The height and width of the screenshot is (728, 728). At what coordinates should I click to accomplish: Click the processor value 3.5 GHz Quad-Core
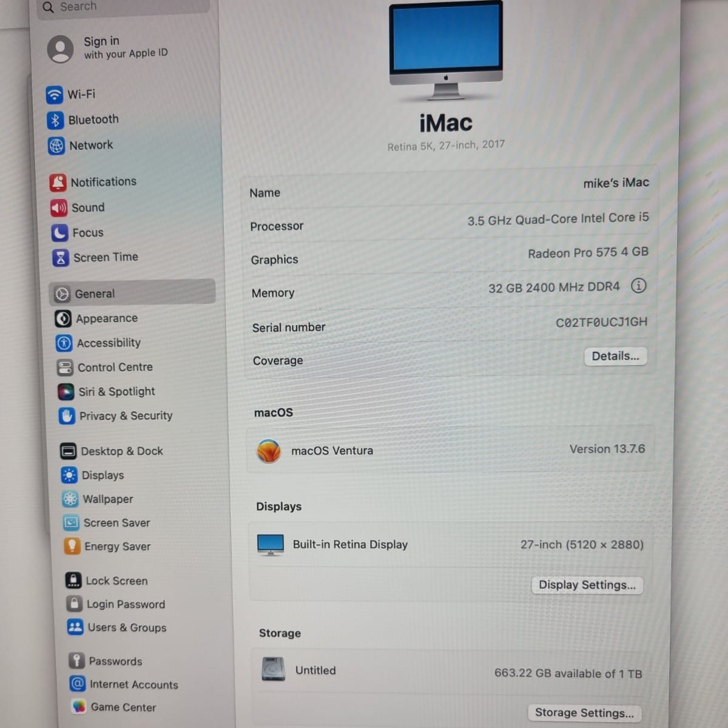click(x=558, y=219)
